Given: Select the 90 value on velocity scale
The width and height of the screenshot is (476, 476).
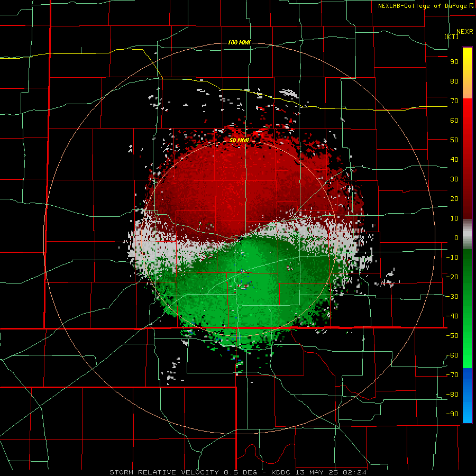Looking at the screenshot, I should [454, 62].
